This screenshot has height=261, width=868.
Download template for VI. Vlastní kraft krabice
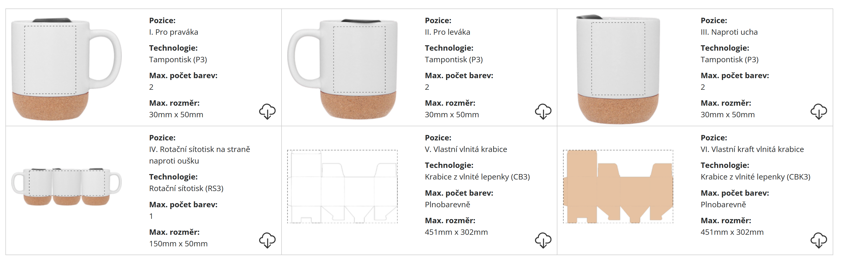pyautogui.click(x=819, y=240)
